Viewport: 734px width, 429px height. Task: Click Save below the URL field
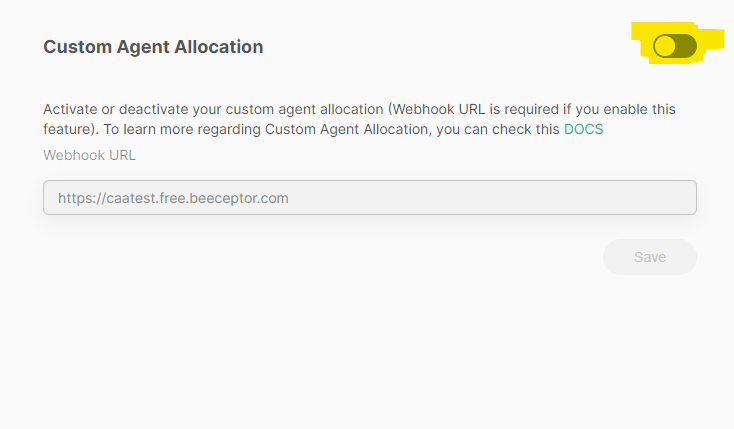point(649,257)
